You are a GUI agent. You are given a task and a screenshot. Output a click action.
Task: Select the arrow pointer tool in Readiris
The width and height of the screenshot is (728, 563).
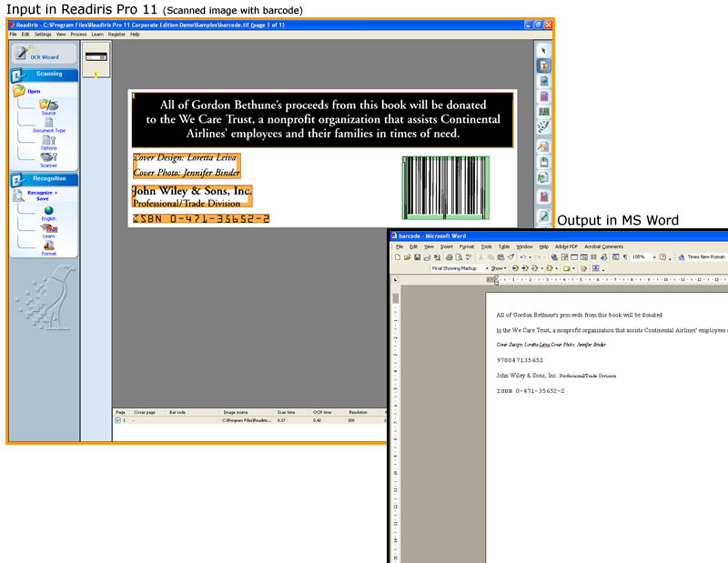point(542,50)
